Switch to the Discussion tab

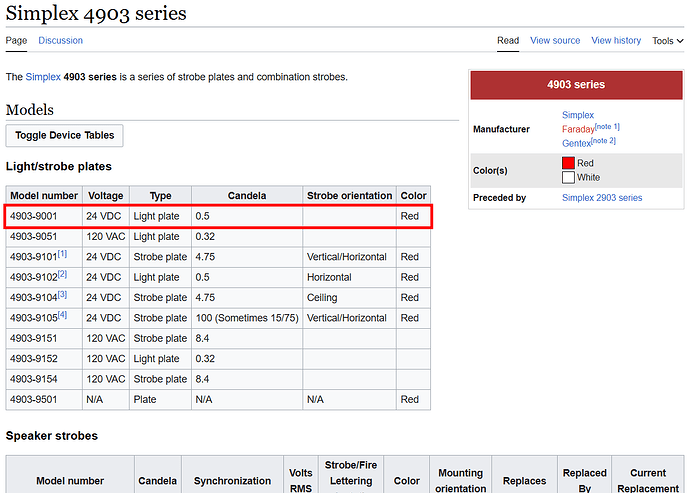61,41
